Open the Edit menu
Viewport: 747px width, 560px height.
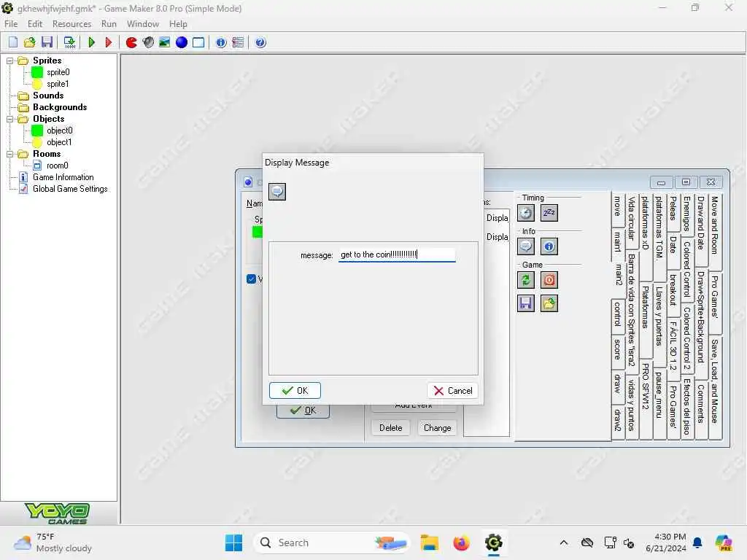pyautogui.click(x=35, y=24)
